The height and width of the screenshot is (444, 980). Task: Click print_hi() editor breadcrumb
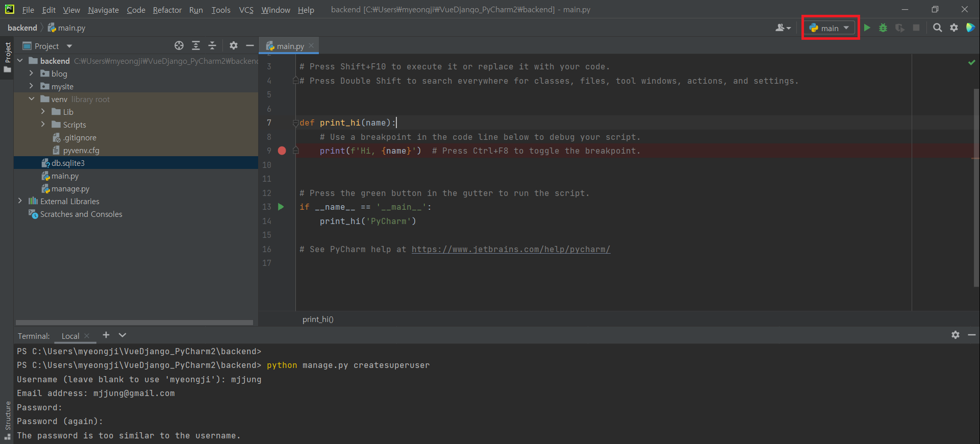point(318,319)
